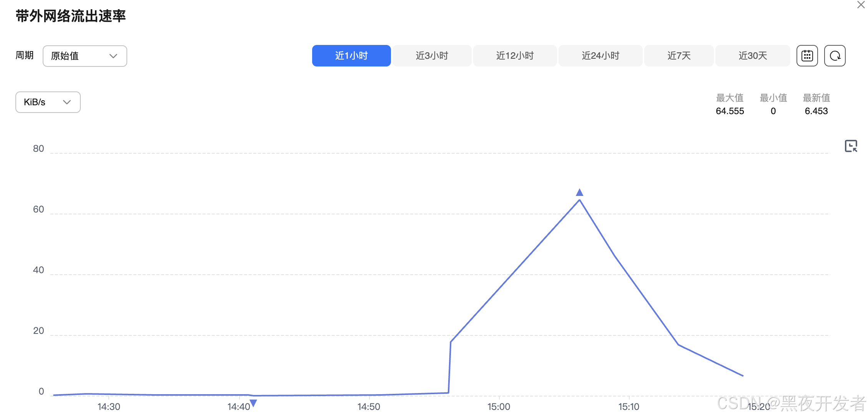Select 近24小时 time range

click(x=600, y=56)
